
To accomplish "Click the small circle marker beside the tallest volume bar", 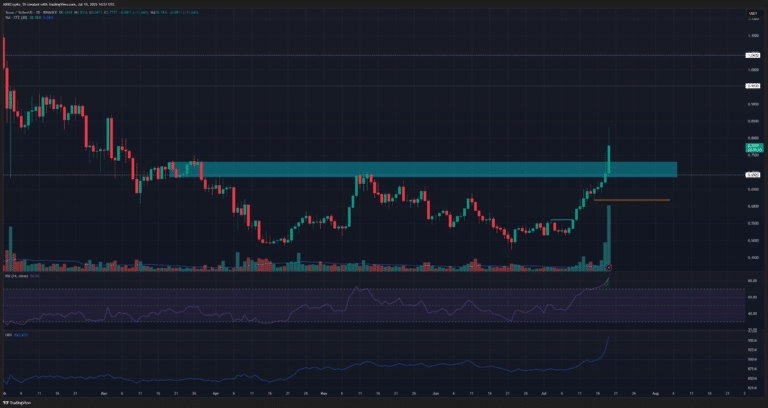I will [609, 267].
